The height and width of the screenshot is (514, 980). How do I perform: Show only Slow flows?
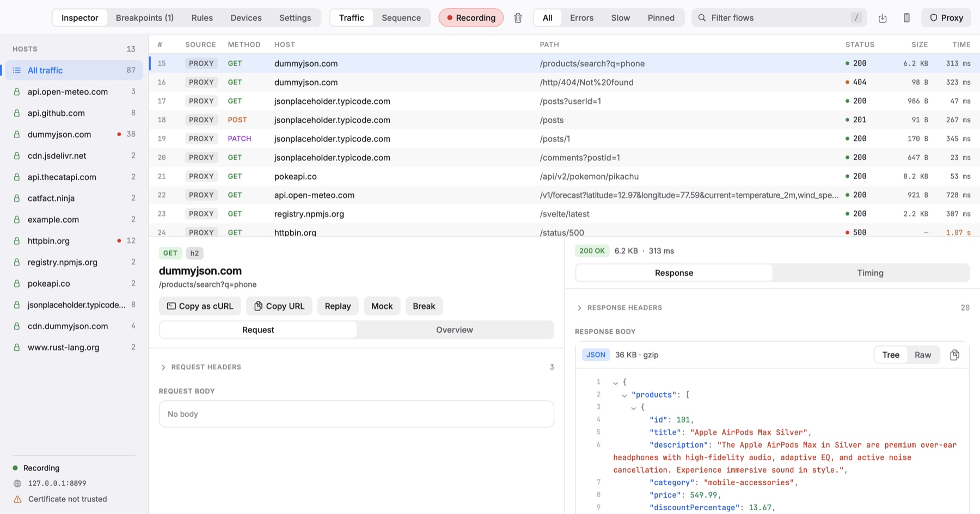621,18
